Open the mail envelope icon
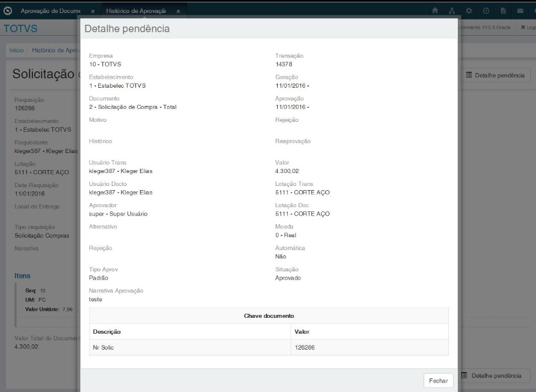The width and height of the screenshot is (536, 392). click(520, 11)
